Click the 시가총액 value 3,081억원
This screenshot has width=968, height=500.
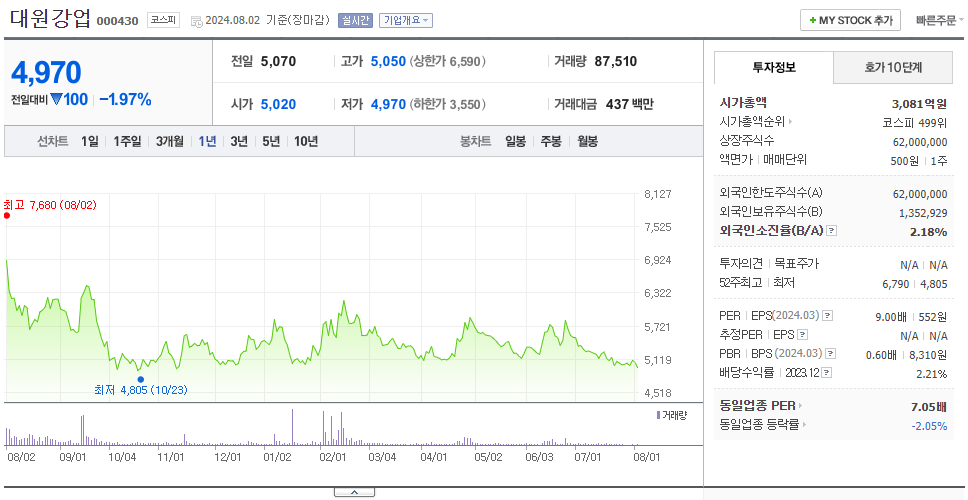(919, 104)
